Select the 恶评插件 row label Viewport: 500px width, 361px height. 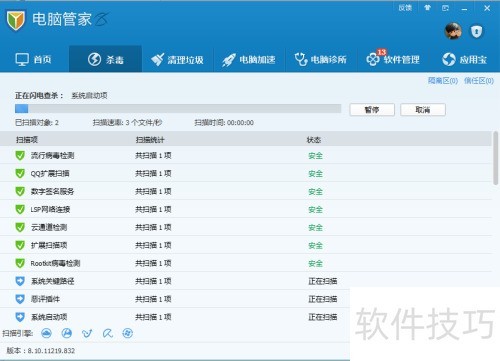[45, 299]
